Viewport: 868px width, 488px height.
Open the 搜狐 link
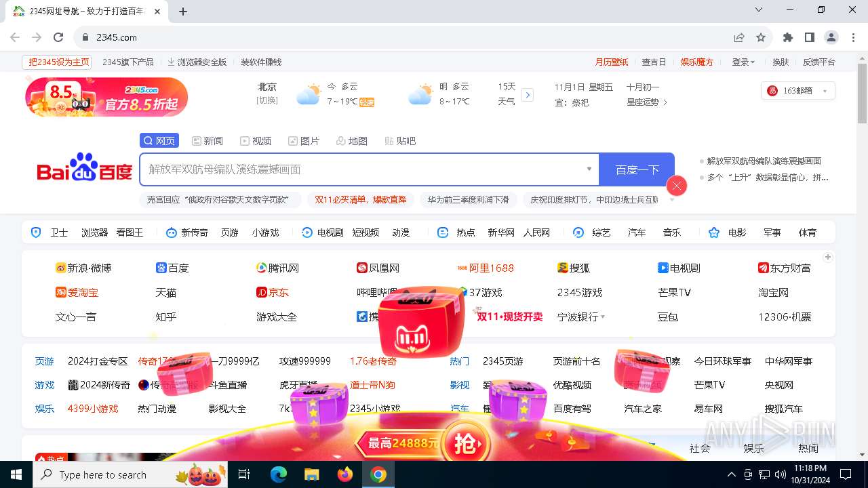574,268
